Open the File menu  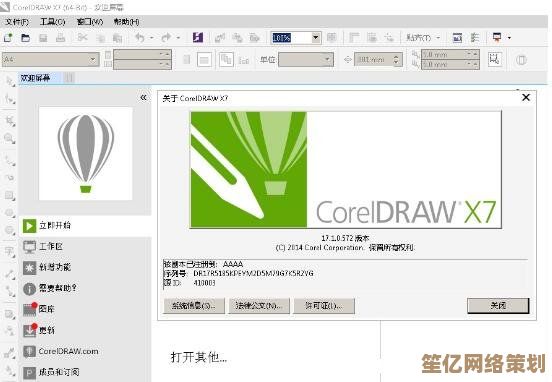[x=17, y=22]
